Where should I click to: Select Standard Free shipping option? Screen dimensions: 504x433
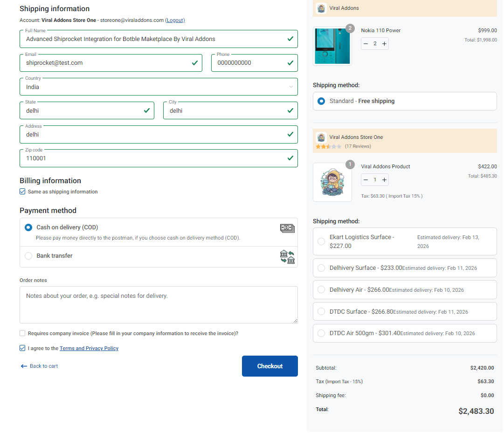[x=321, y=101]
